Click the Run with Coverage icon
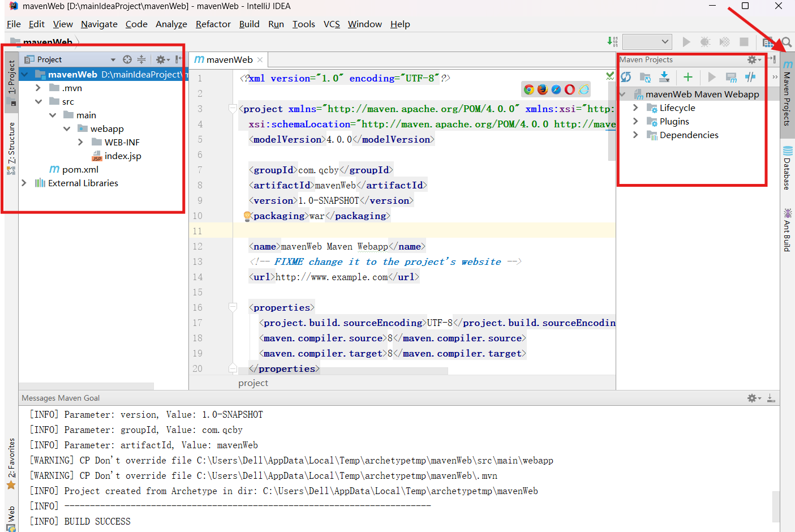Screen dimensions: 795x532 click(x=724, y=42)
